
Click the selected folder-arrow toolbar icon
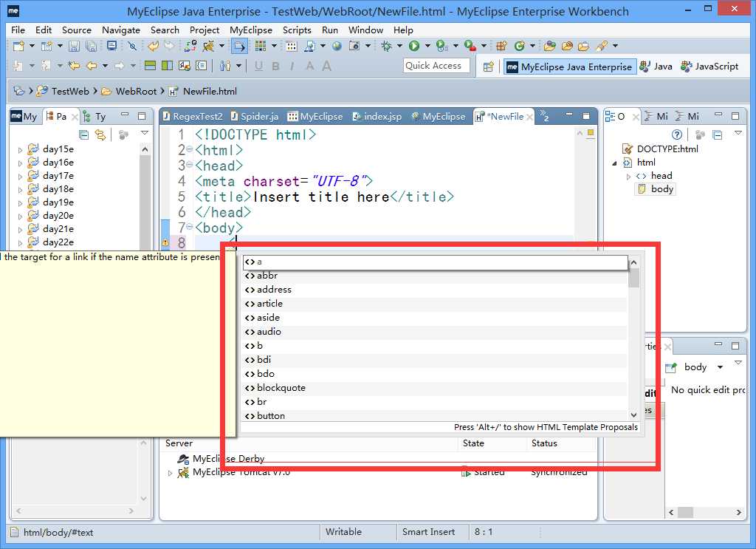[x=240, y=47]
